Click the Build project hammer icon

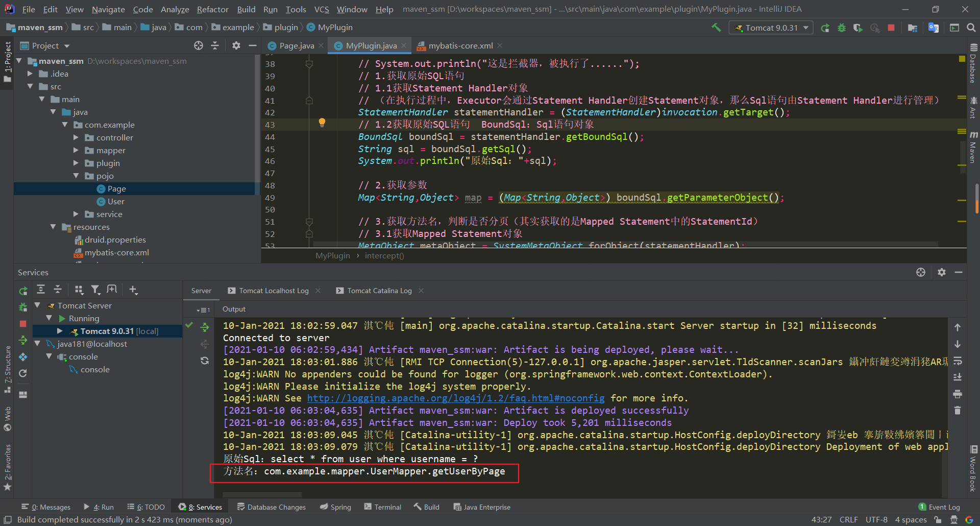tap(716, 28)
